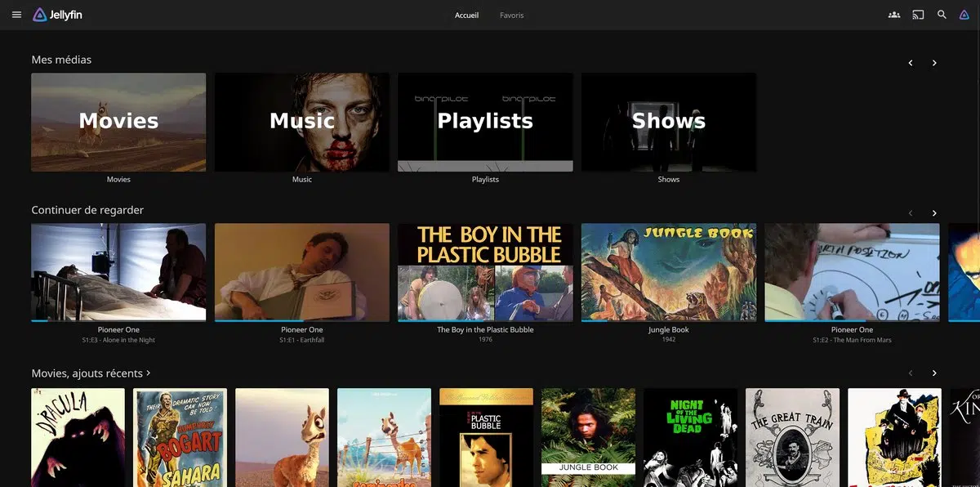Open the Dracula movie poster
This screenshot has width=980, height=487.
point(78,437)
